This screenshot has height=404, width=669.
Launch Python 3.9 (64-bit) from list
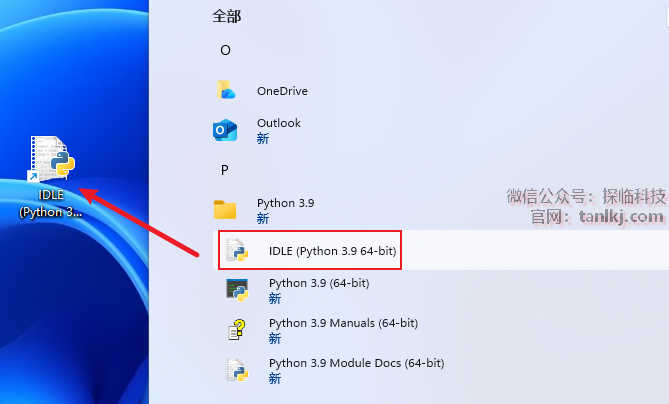(x=319, y=283)
